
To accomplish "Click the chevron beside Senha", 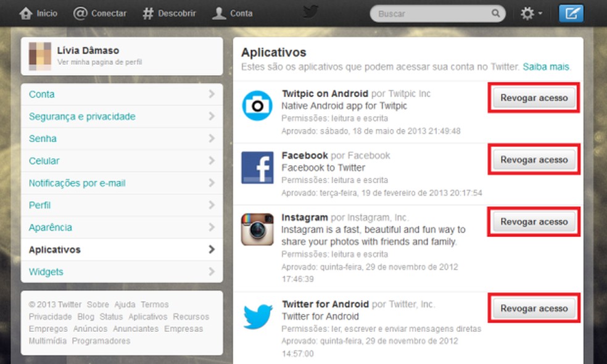I will click(212, 138).
